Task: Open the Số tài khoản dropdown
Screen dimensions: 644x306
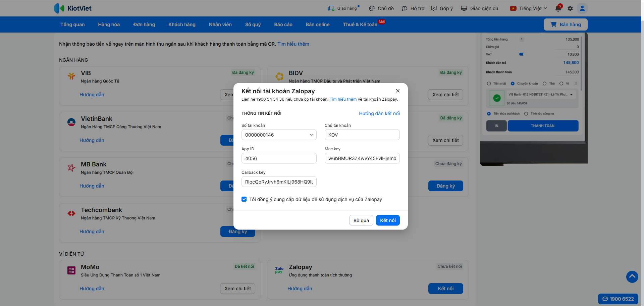Action: tap(279, 135)
